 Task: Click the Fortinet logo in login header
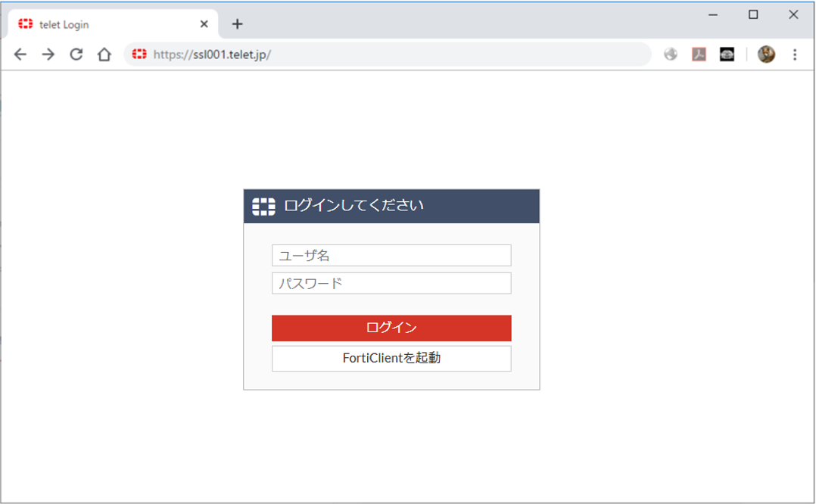click(x=264, y=207)
